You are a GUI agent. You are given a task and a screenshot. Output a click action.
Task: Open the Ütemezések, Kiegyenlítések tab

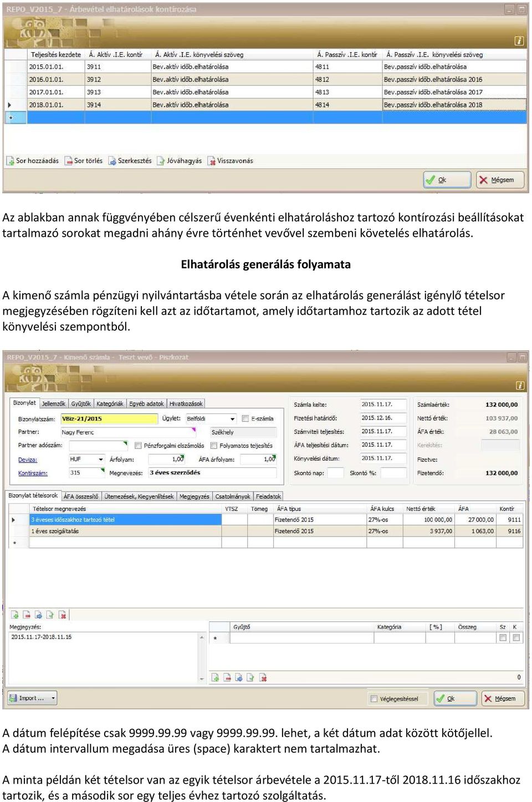point(139,496)
